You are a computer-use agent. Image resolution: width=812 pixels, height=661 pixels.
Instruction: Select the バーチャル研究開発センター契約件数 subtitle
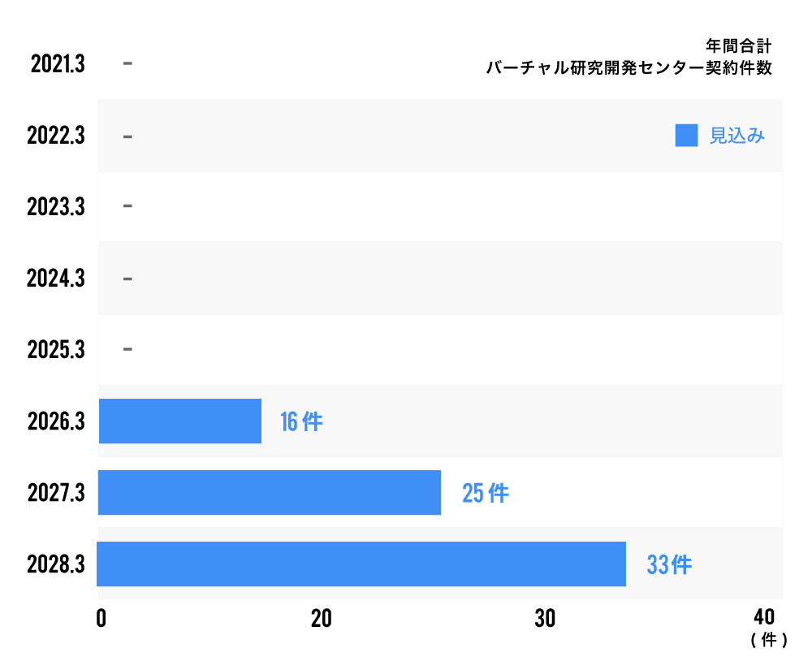tap(628, 68)
